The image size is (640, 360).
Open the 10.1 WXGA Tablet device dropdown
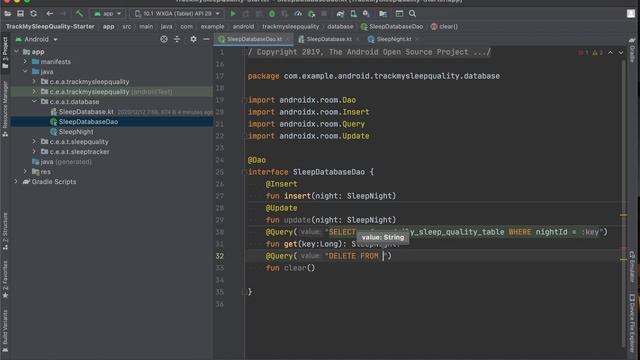pyautogui.click(x=177, y=14)
